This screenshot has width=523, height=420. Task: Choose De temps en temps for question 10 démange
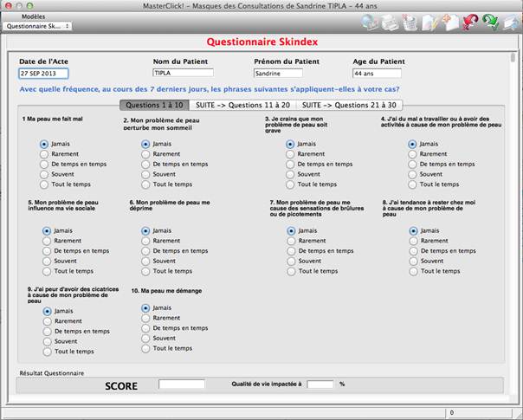pyautogui.click(x=145, y=328)
